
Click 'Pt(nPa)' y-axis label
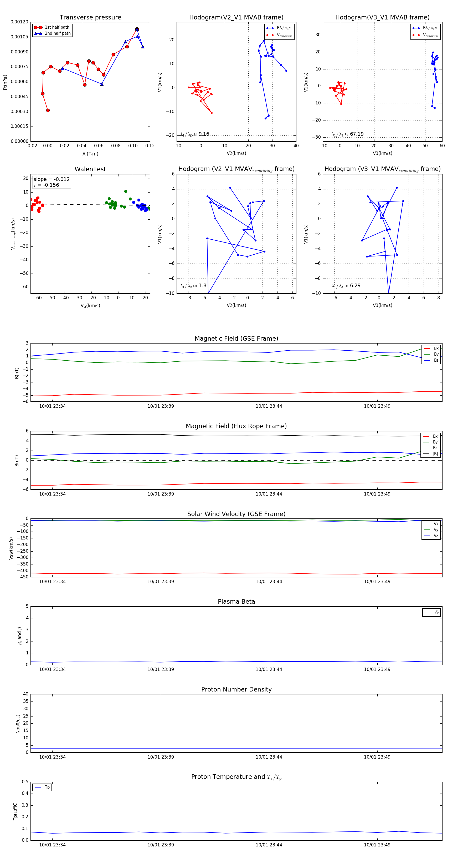point(5,82)
